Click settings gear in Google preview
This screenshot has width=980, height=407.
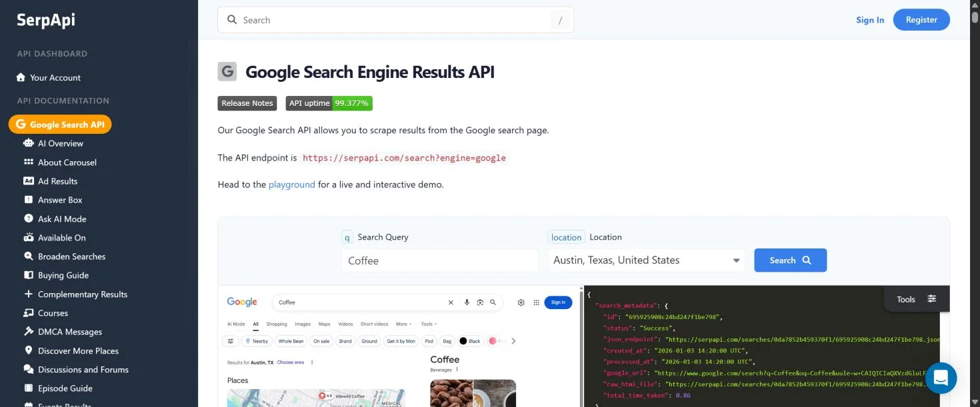click(521, 302)
